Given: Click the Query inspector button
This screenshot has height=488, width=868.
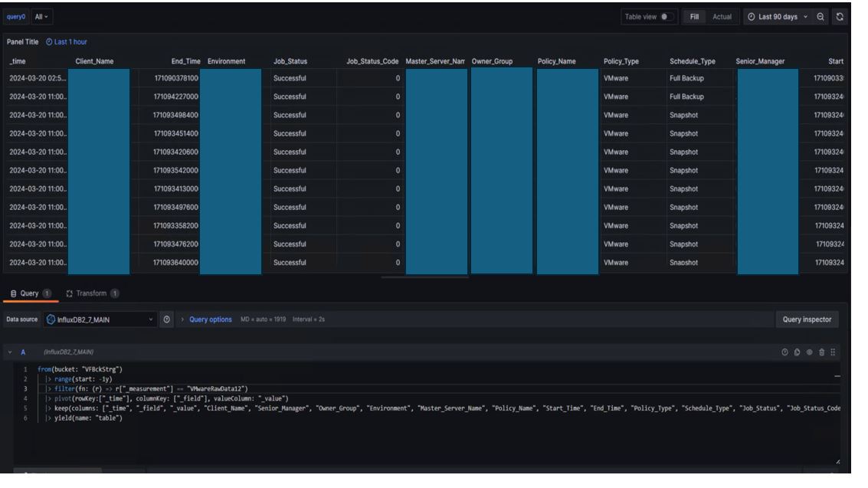Looking at the screenshot, I should tap(807, 319).
